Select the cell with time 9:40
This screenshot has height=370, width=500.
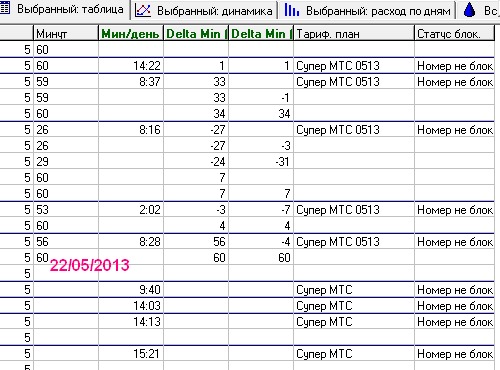pyautogui.click(x=131, y=290)
